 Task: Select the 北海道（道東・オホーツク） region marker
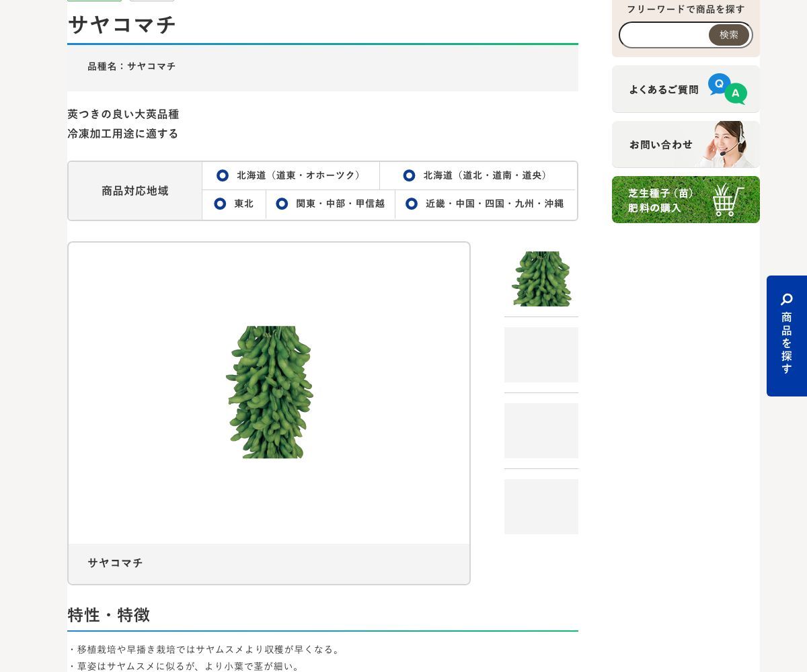coord(223,175)
